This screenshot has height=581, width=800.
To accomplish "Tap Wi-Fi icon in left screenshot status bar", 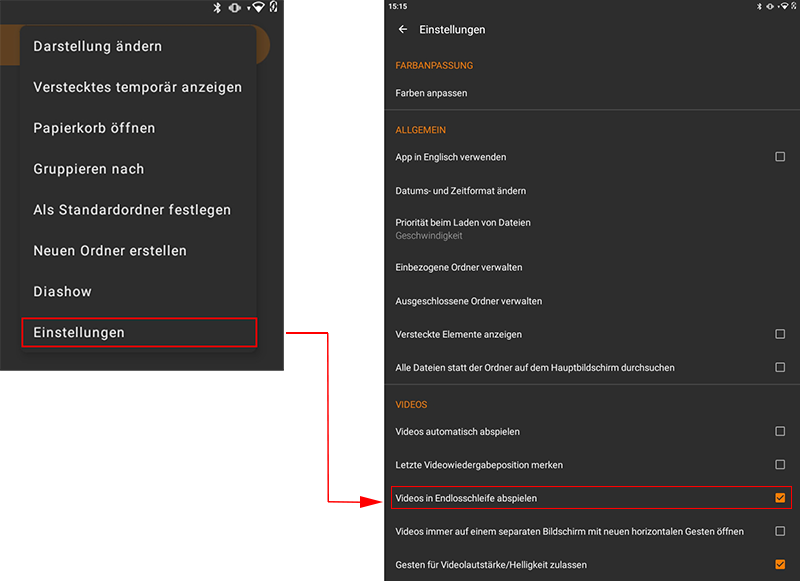I will pos(258,7).
